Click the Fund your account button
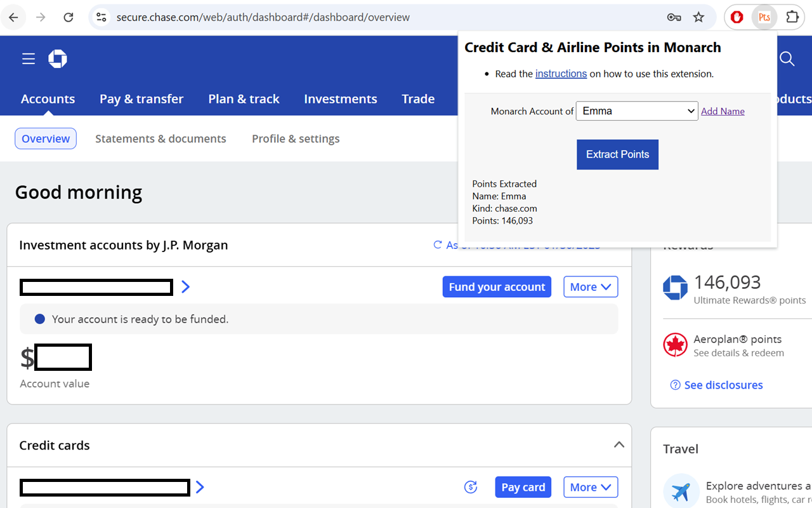This screenshot has width=812, height=508. (497, 287)
